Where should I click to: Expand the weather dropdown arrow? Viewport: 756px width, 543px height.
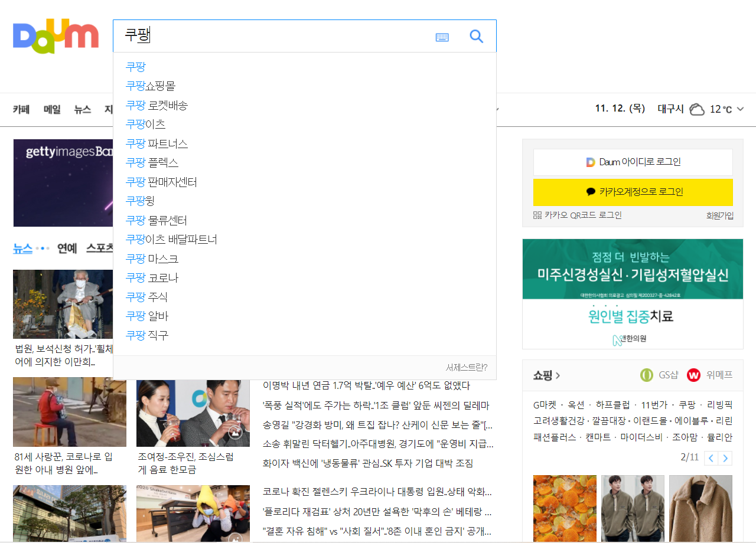click(740, 109)
